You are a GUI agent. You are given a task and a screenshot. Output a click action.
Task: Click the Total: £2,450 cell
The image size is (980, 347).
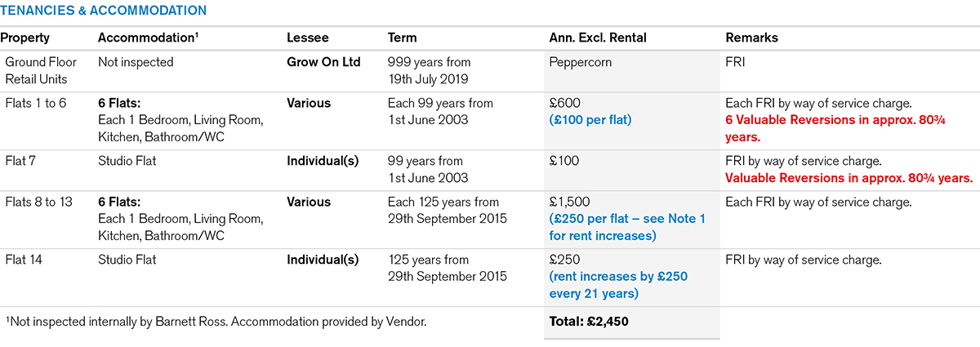[x=589, y=322]
